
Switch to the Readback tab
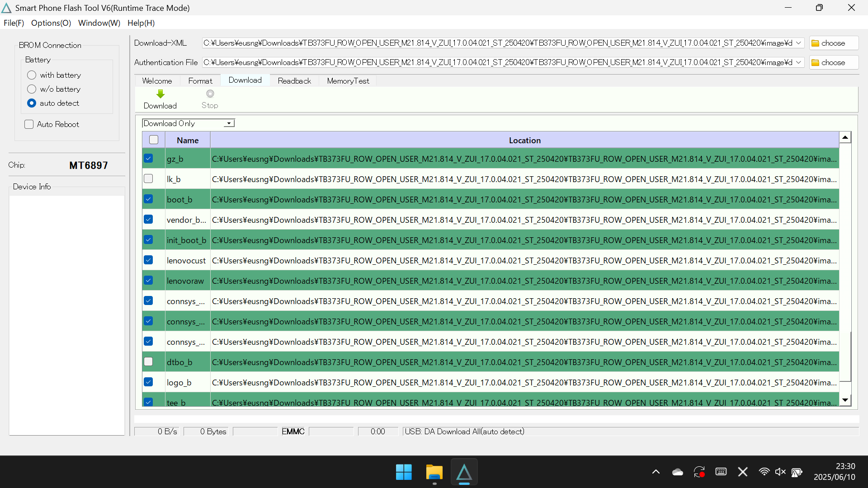pyautogui.click(x=294, y=81)
